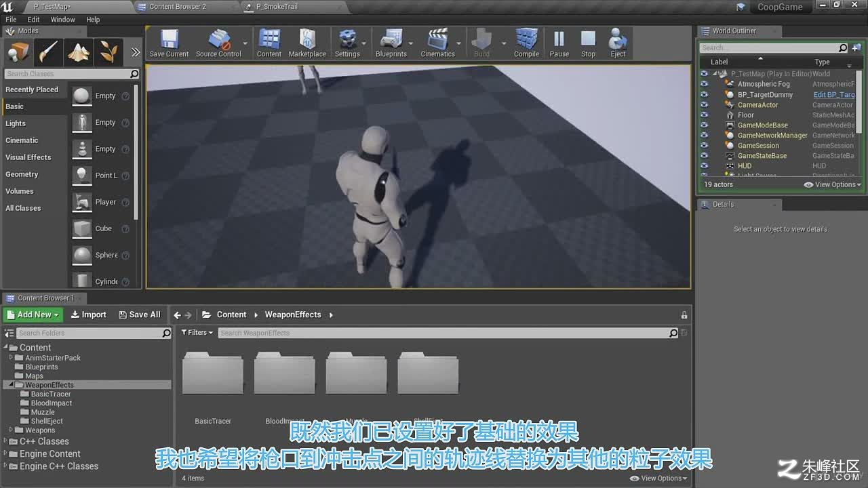This screenshot has height=488, width=868.
Task: Toggle visibility of HUD actor
Action: pos(704,165)
